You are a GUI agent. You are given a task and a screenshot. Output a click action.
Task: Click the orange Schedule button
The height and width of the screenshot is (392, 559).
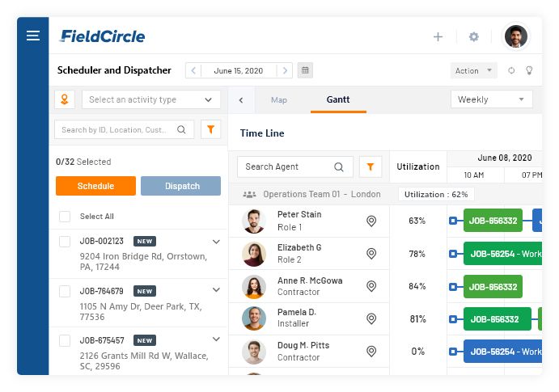[x=95, y=186]
